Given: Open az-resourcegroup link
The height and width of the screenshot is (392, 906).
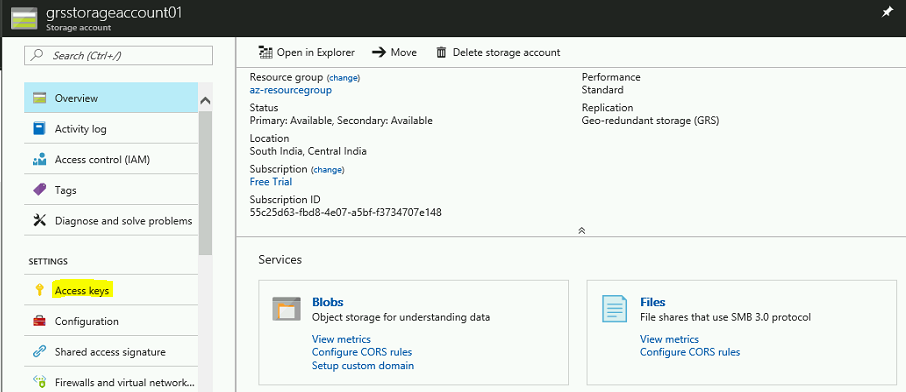Looking at the screenshot, I should tap(291, 90).
